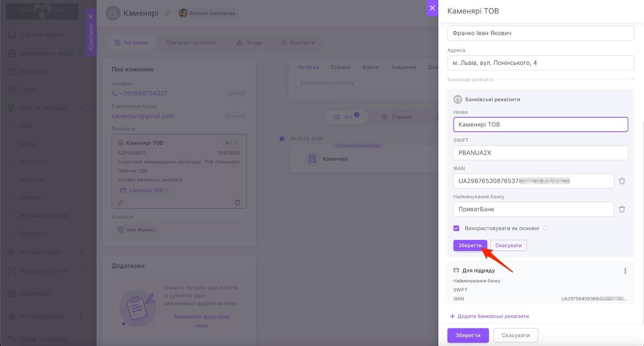The width and height of the screenshot is (644, 346).
Task: Open Крамниця in sidebar
Action: (35, 294)
